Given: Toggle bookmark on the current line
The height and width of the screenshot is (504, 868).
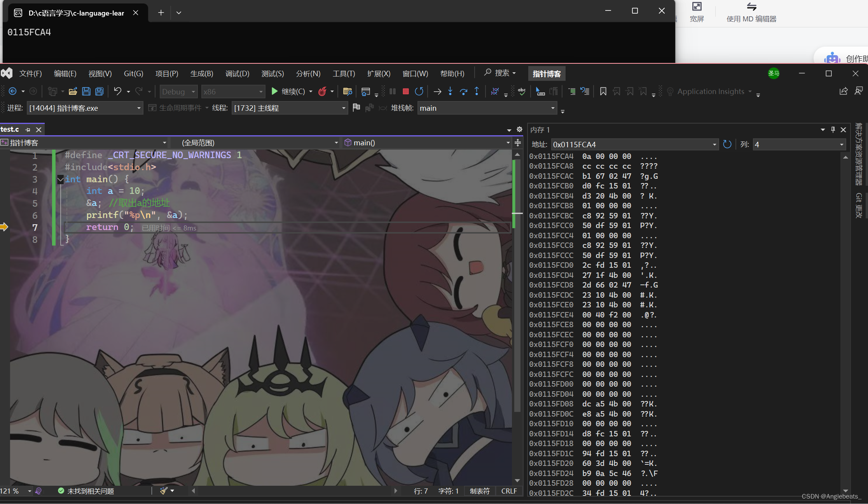Looking at the screenshot, I should click(x=603, y=91).
